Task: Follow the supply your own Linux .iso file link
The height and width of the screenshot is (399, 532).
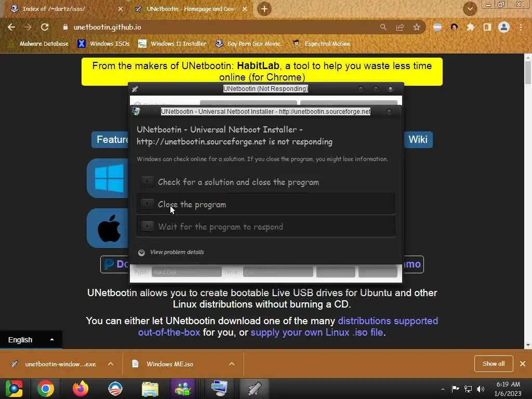Action: 316,332
